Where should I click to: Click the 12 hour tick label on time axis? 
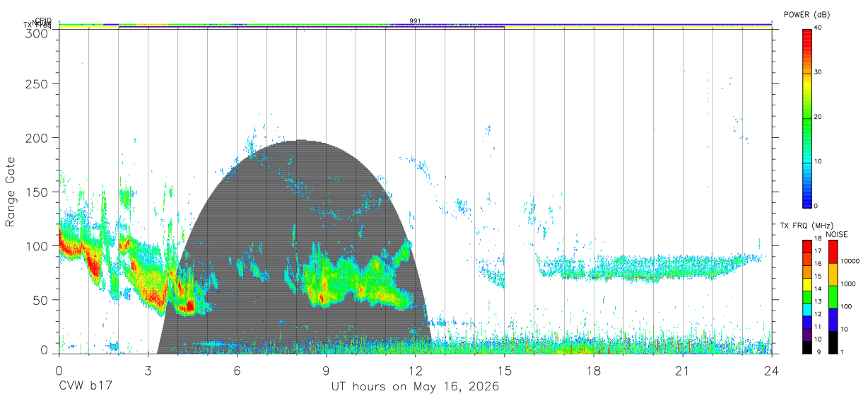click(x=415, y=371)
